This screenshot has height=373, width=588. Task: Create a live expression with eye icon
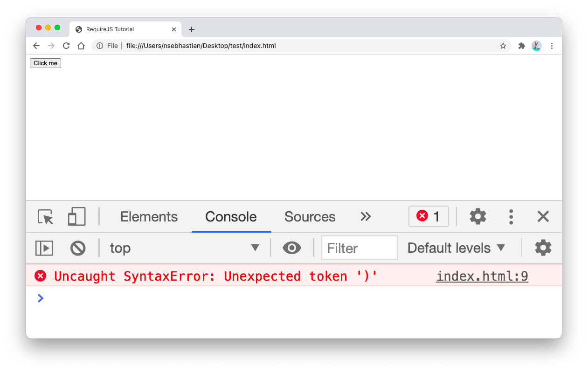[292, 248]
